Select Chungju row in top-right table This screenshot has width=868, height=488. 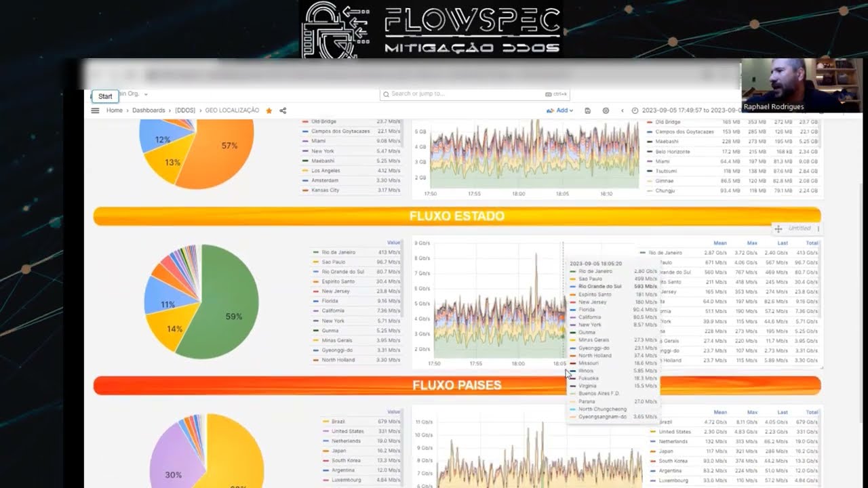(732, 190)
